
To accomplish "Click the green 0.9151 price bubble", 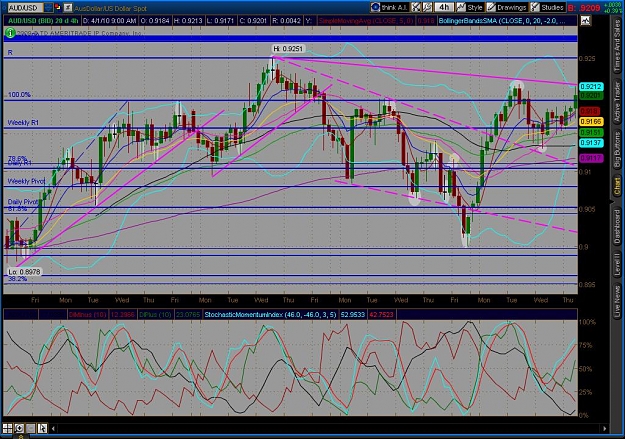I will tap(591, 132).
